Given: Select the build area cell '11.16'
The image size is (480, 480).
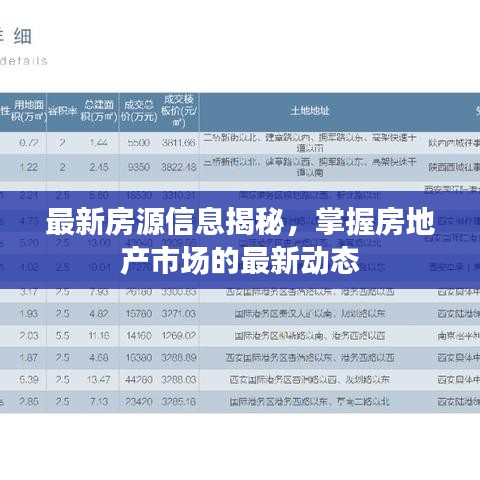Looking at the screenshot, I should click(x=99, y=336).
